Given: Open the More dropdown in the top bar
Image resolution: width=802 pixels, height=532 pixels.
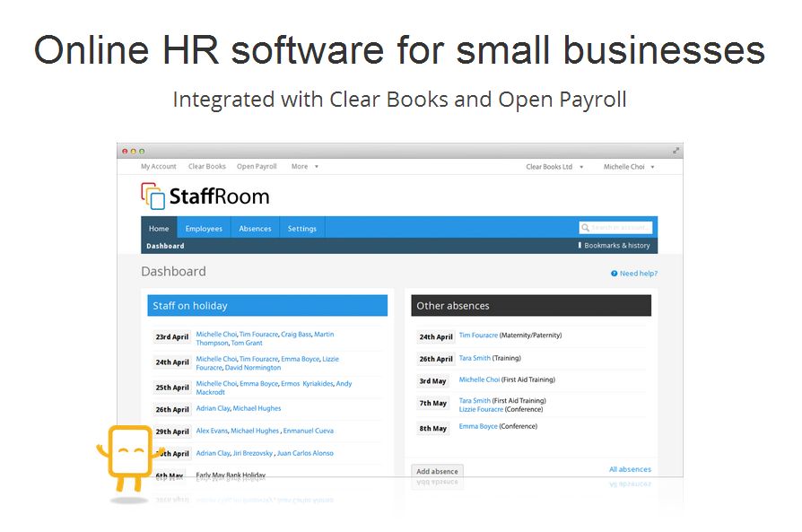Looking at the screenshot, I should click(x=304, y=167).
